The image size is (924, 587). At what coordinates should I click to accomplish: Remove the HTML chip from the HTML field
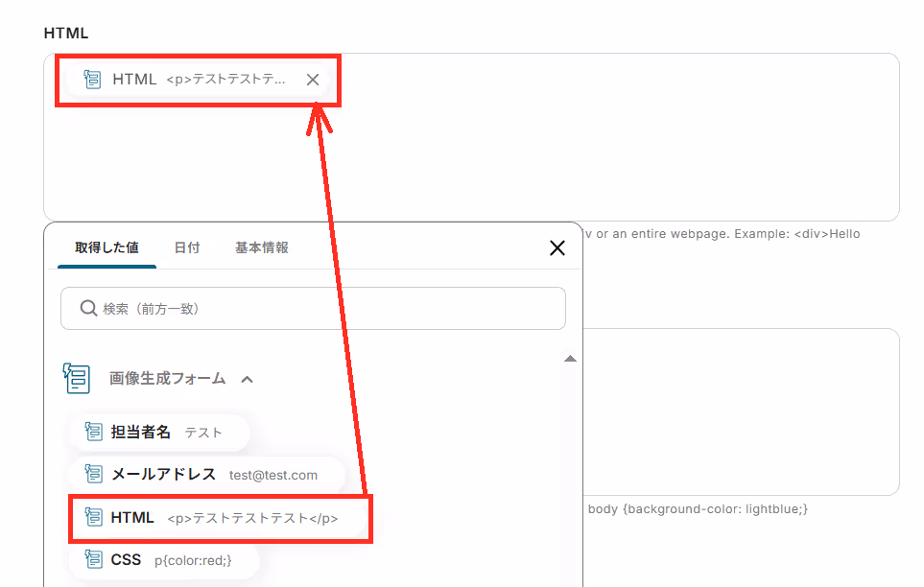313,80
